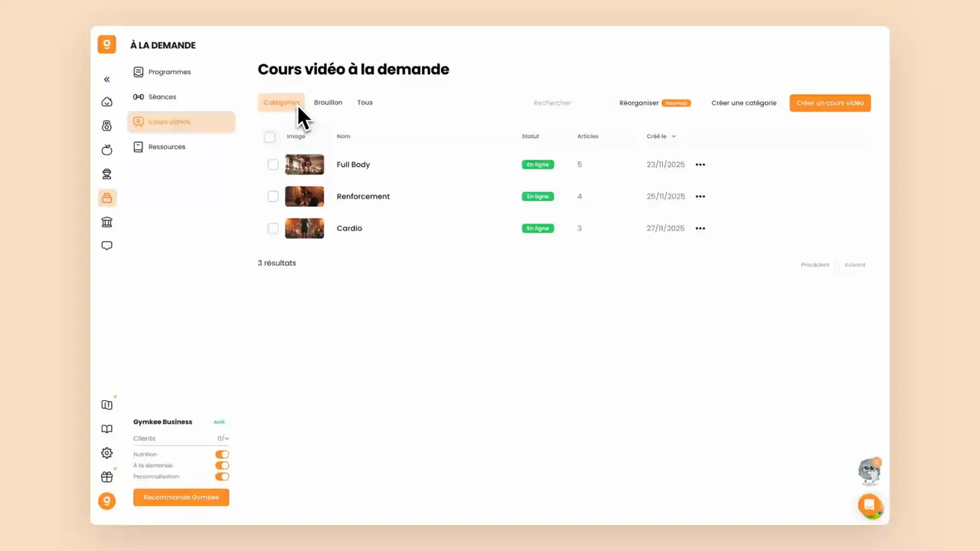Sort by the Créé le column arrow

point(674,136)
